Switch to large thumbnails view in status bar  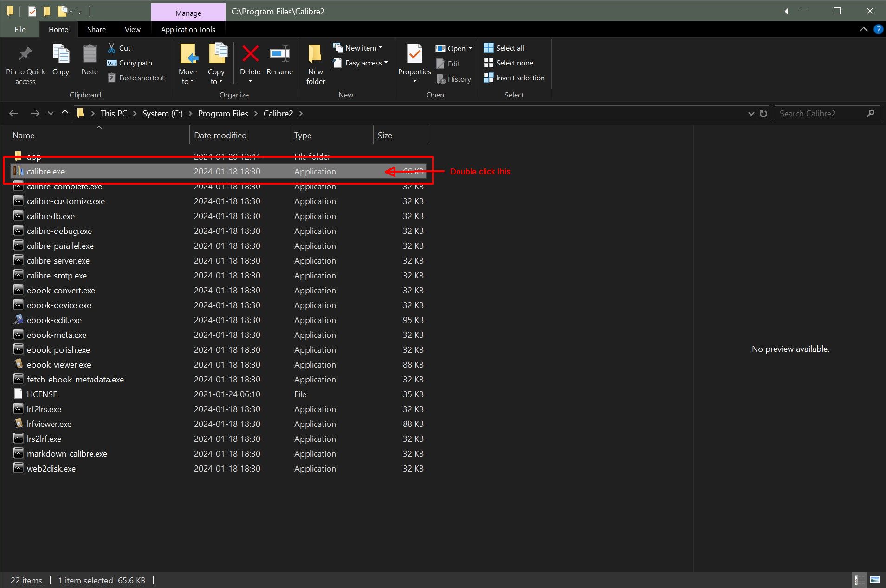875,580
